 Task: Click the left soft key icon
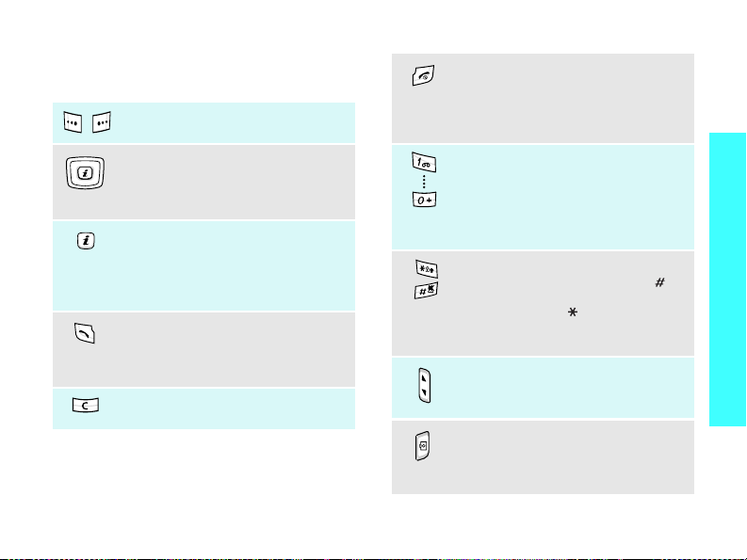[73, 123]
